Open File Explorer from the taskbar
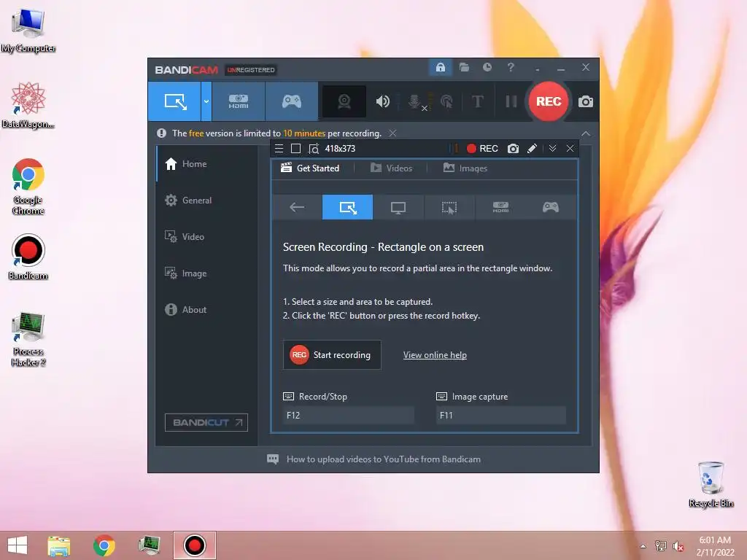The width and height of the screenshot is (747, 560). pyautogui.click(x=58, y=545)
